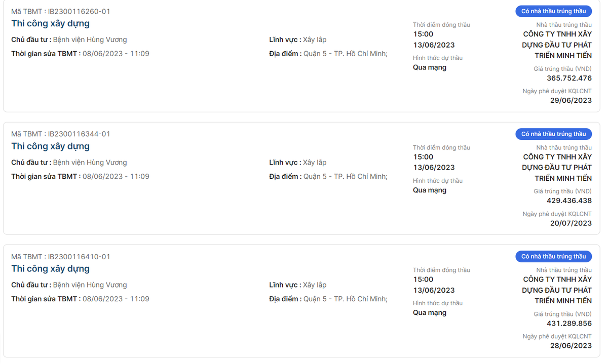Select the winning price 429.436.438
608x364 pixels.
pyautogui.click(x=569, y=200)
